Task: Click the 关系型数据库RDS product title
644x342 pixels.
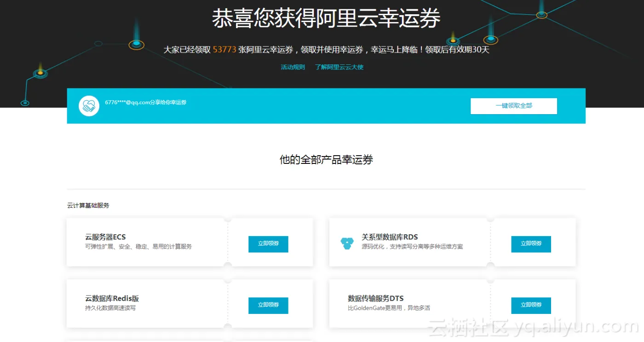Action: [390, 237]
